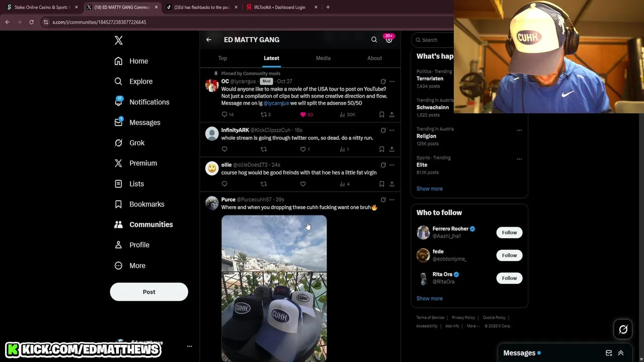Image resolution: width=644 pixels, height=362 pixels.
Task: Click the @lycarrgus mention link
Action: point(276,103)
